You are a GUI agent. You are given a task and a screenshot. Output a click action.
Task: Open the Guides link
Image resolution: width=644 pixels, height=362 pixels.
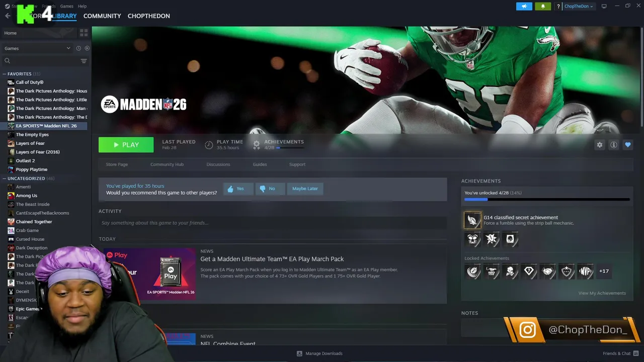260,164
